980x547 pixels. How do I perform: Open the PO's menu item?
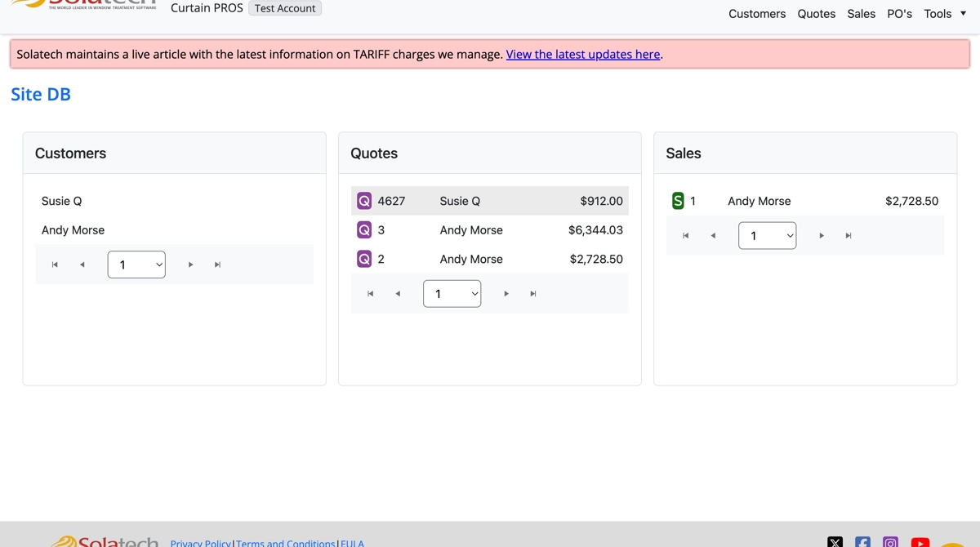[x=899, y=14]
